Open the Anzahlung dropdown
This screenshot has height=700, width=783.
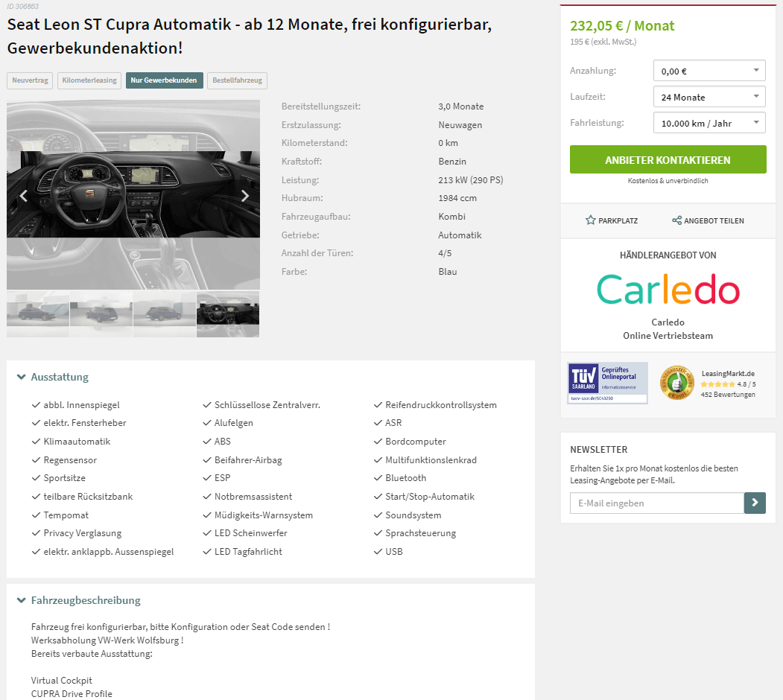(x=709, y=71)
